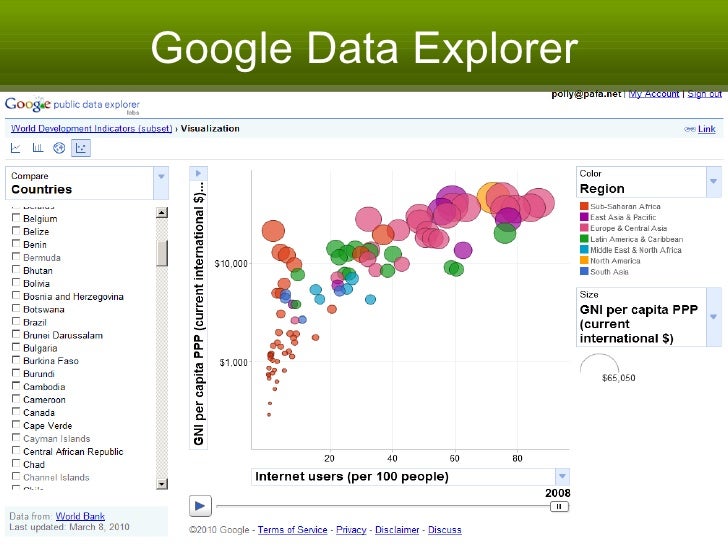The image size is (728, 546).
Task: Click the Burkina Faso list entry
Action: coord(51,361)
